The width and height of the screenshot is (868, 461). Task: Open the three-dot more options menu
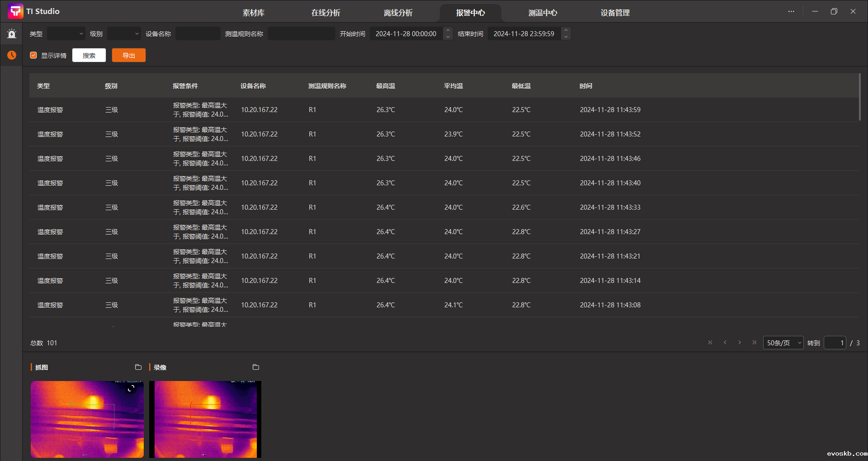point(791,11)
